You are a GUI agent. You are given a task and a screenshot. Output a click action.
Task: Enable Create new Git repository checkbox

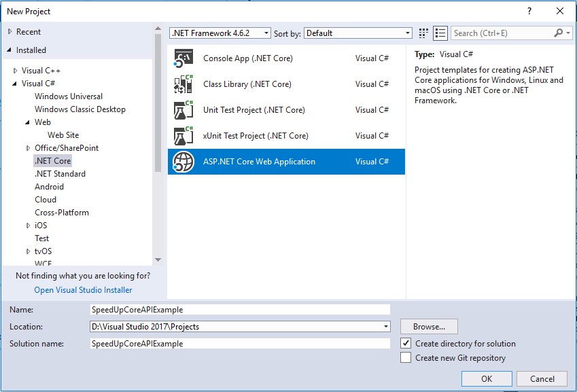(x=406, y=357)
